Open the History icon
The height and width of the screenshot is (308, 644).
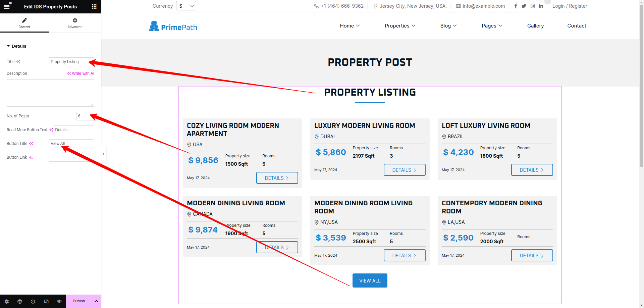click(33, 301)
